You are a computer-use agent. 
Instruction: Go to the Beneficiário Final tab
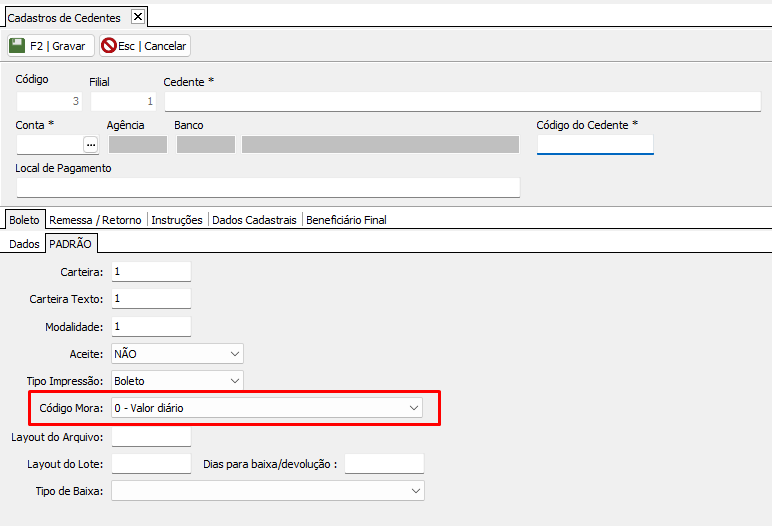point(346,220)
